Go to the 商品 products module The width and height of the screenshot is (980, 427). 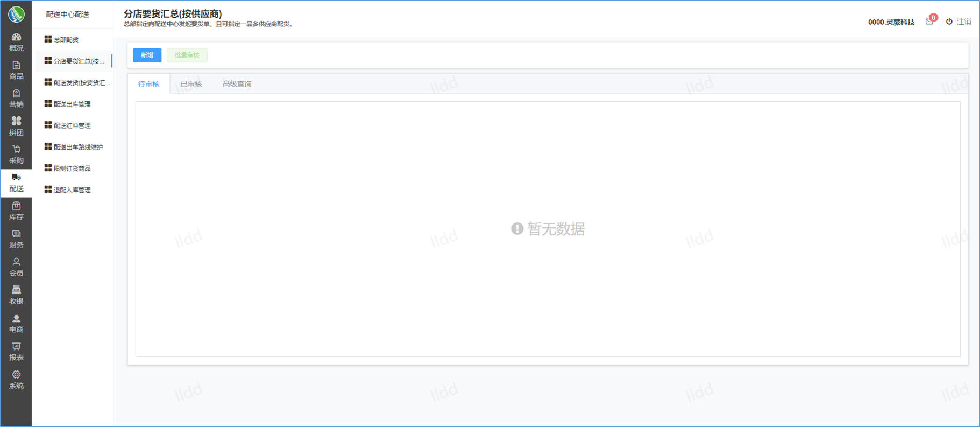[16, 70]
